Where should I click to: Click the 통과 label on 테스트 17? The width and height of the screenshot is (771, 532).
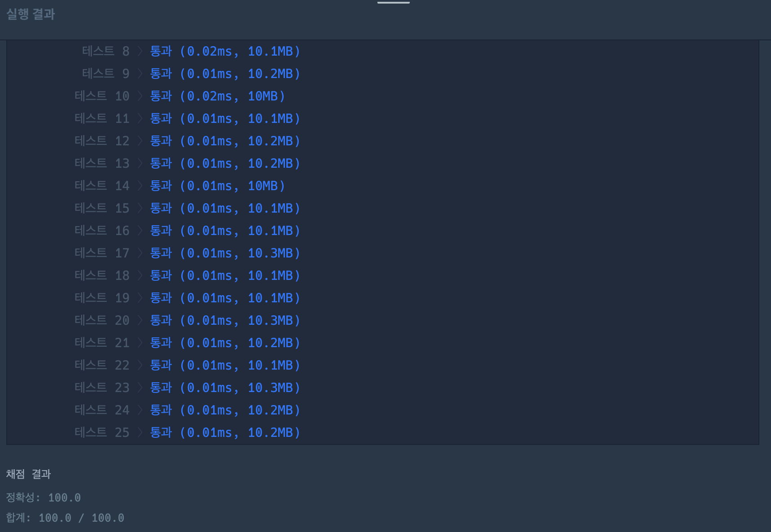tap(161, 253)
